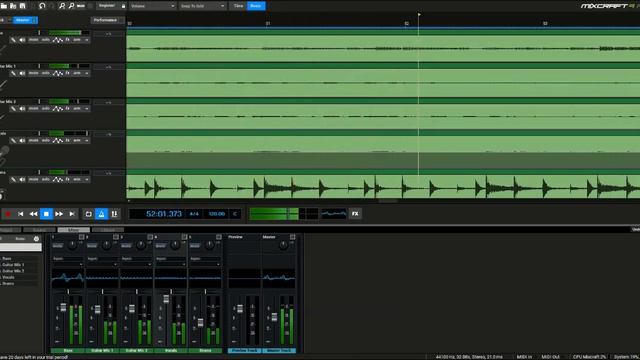Viewport: 640px width, 360px height.
Task: Toggle automation on Guitar Mix 1 track
Action: [x=58, y=73]
